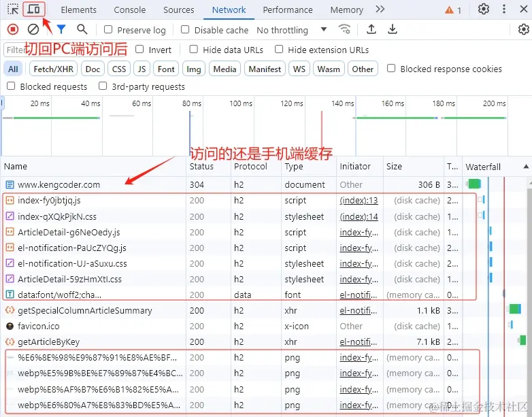Select the inspect element picker icon

pyautogui.click(x=13, y=9)
